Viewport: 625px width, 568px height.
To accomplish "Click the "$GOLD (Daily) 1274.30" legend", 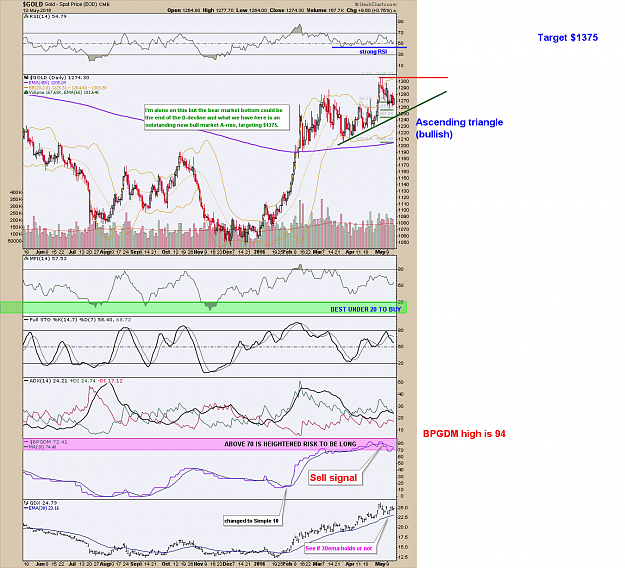I will click(57, 77).
